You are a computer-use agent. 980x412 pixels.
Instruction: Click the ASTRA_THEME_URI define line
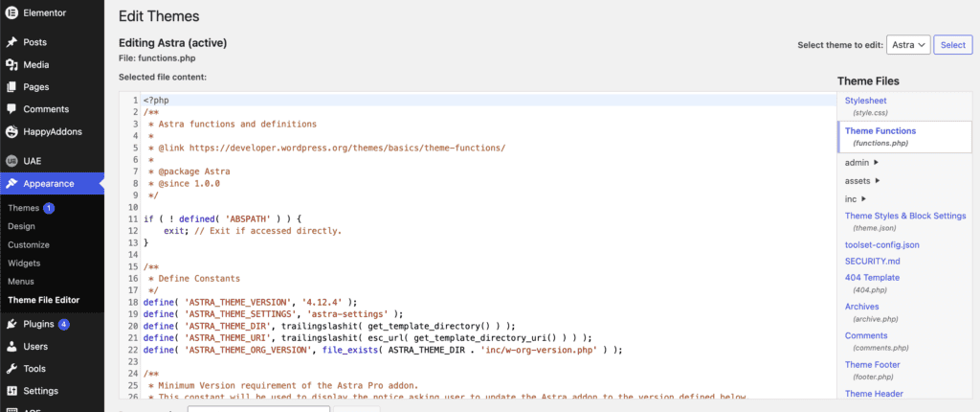367,337
